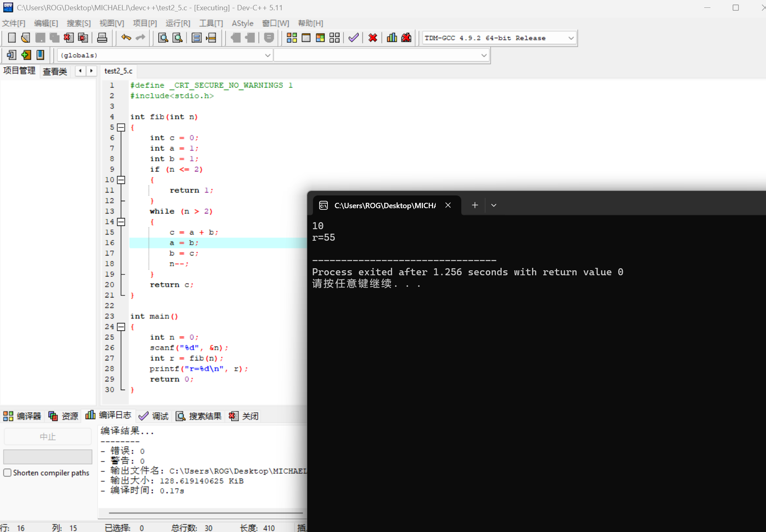Delete profiling information via chart-with-X icon
This screenshot has height=532, width=766.
click(406, 38)
